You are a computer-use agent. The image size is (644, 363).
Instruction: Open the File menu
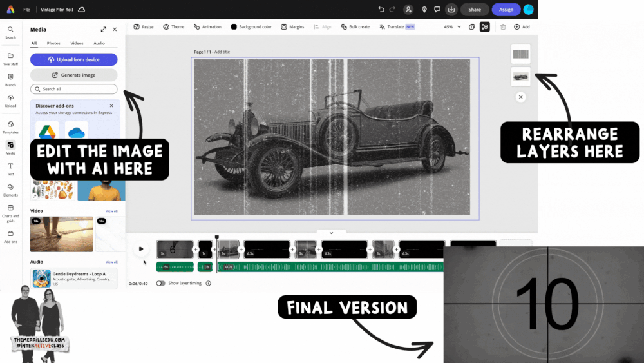(26, 10)
